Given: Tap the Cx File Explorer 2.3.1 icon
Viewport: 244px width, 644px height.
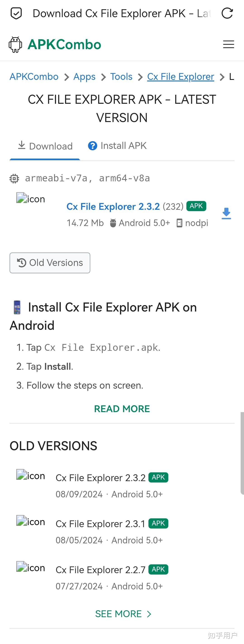Looking at the screenshot, I should [30, 522].
